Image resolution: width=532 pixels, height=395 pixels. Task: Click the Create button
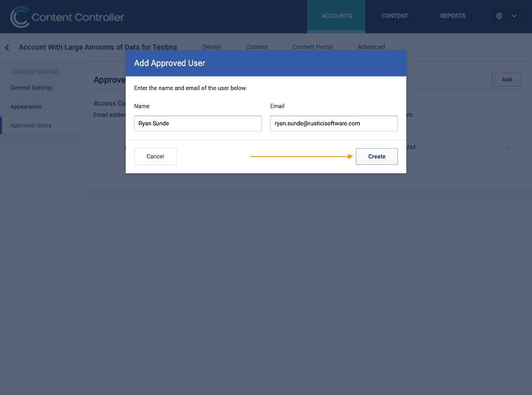[x=377, y=157]
